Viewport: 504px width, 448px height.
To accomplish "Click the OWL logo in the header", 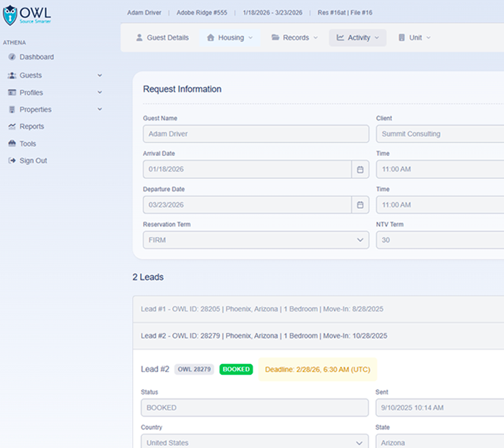I will (27, 15).
